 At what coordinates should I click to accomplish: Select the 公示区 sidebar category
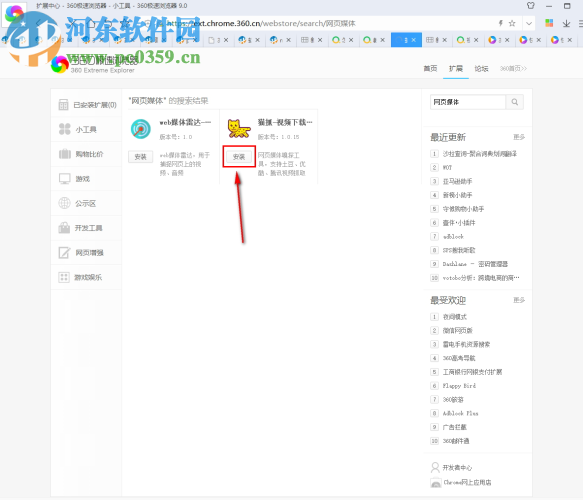click(x=86, y=203)
